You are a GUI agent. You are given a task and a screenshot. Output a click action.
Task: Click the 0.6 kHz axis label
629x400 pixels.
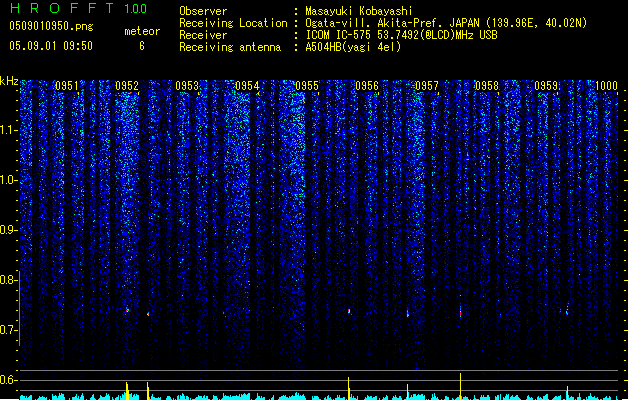[8, 380]
